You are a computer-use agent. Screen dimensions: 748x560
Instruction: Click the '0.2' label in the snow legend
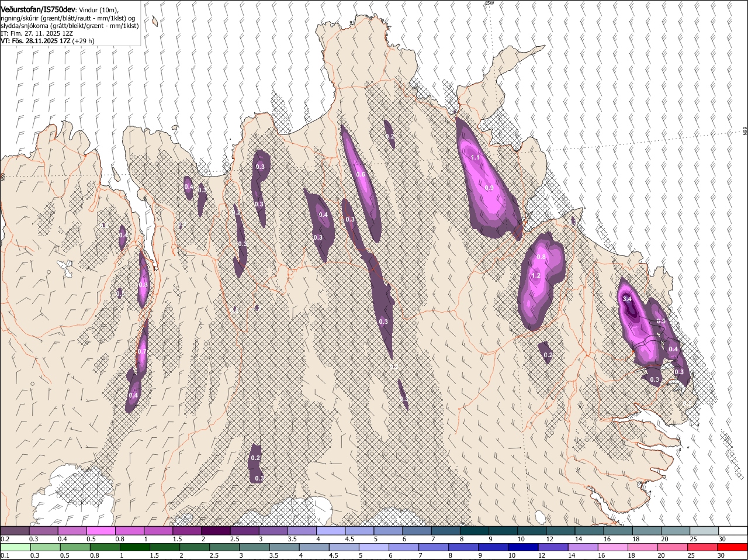(x=5, y=539)
